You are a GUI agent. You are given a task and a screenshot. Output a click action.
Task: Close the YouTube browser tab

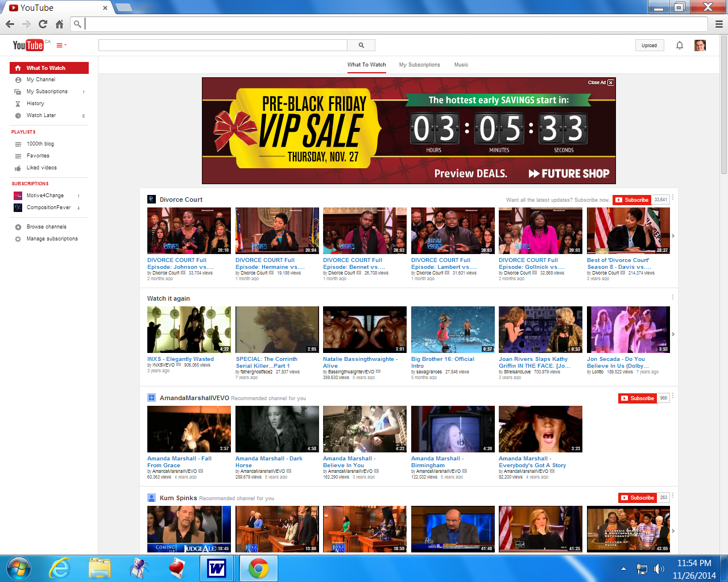pos(105,8)
